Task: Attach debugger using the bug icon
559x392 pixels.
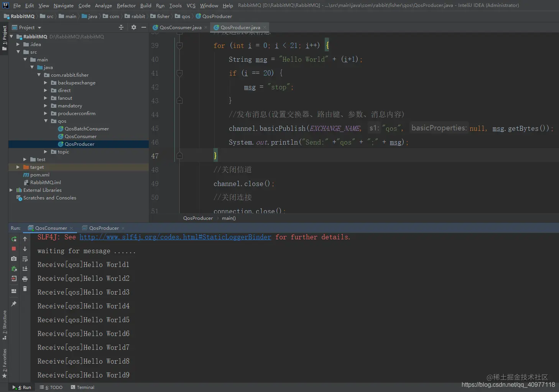Action: point(14,269)
